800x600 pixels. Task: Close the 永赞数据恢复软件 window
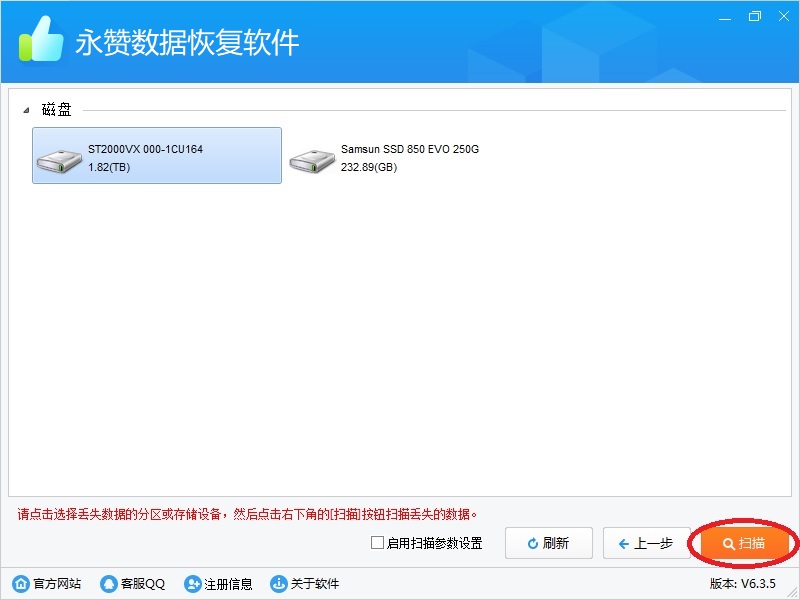(x=782, y=16)
